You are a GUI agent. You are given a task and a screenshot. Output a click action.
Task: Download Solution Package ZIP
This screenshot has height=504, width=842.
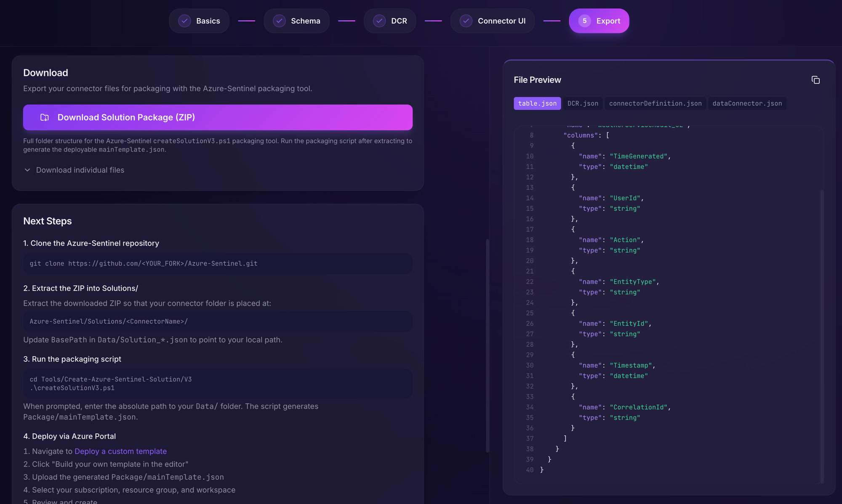[x=218, y=117]
